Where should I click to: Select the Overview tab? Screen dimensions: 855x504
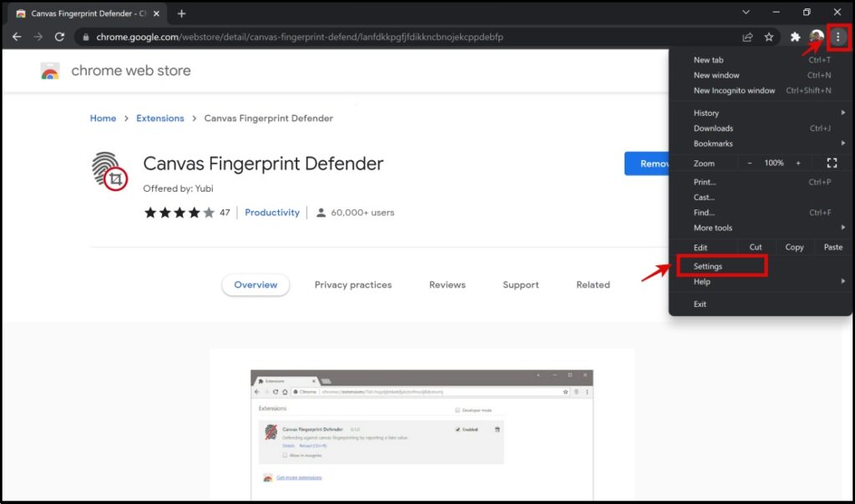255,285
